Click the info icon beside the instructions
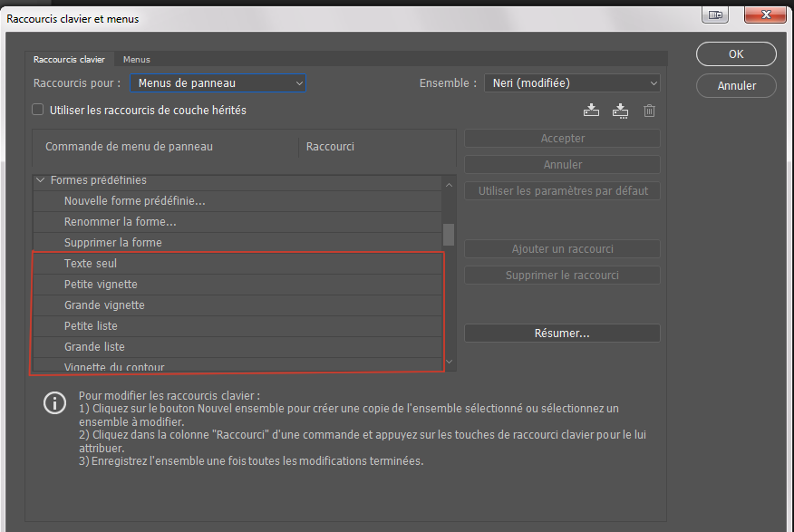Screen dimensions: 794x532 point(55,403)
